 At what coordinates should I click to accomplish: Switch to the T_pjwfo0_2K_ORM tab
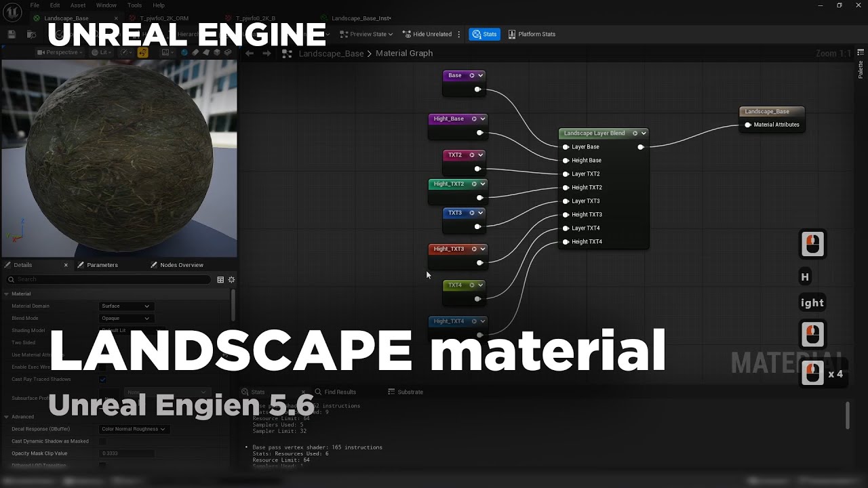pos(164,18)
